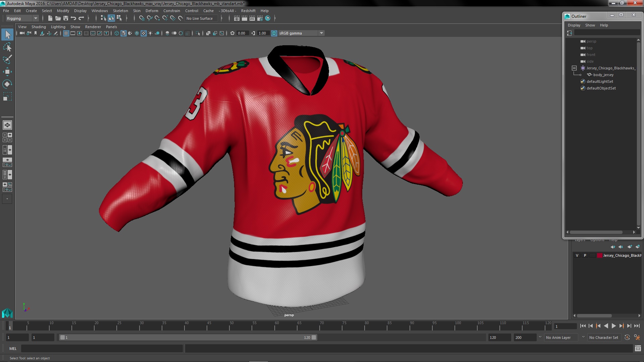Viewport: 644px width, 362px height.
Task: Start IPR render
Action: [x=252, y=18]
